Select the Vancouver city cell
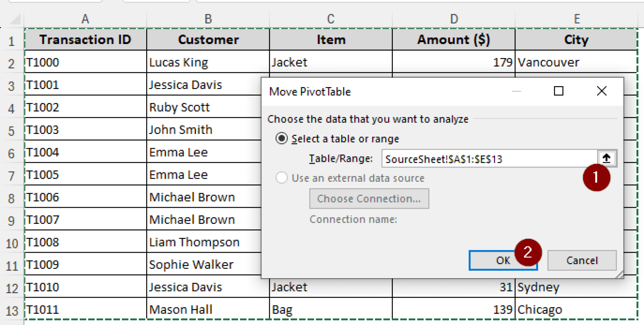The image size is (644, 325). tap(576, 62)
